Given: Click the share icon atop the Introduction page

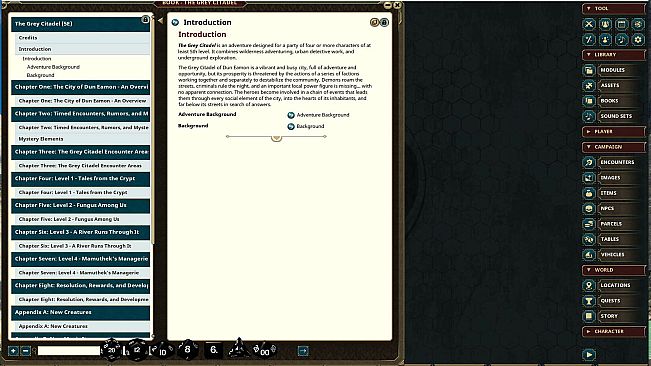Looking at the screenshot, I should (374, 22).
